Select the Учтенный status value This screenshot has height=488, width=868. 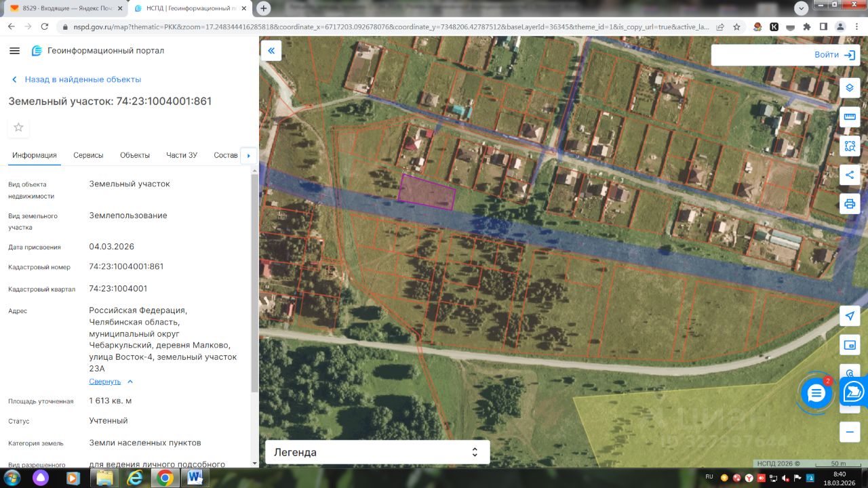pos(108,421)
